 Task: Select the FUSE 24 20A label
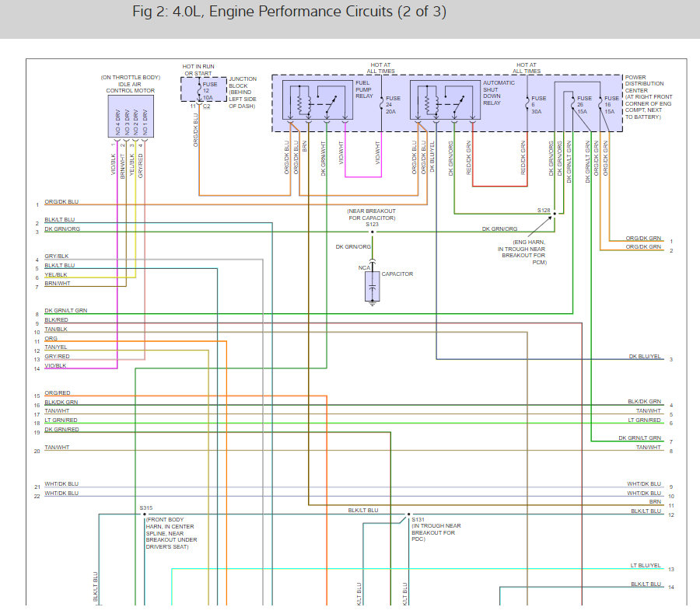pos(393,105)
